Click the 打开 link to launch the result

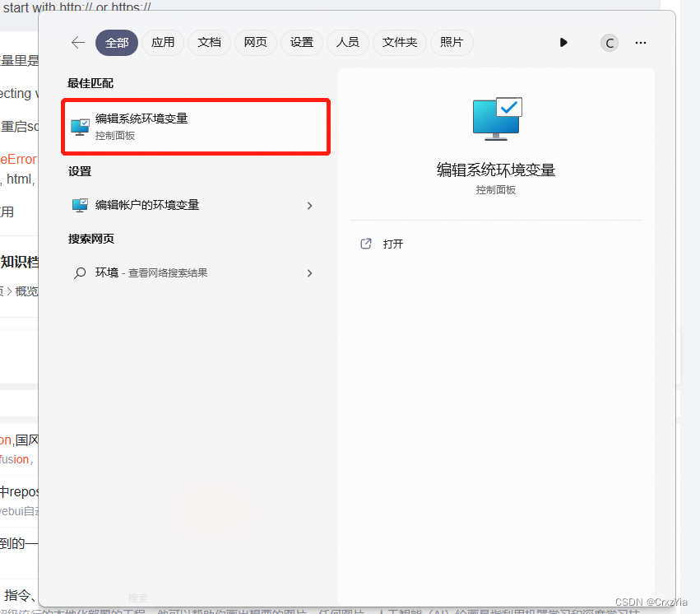click(x=391, y=244)
